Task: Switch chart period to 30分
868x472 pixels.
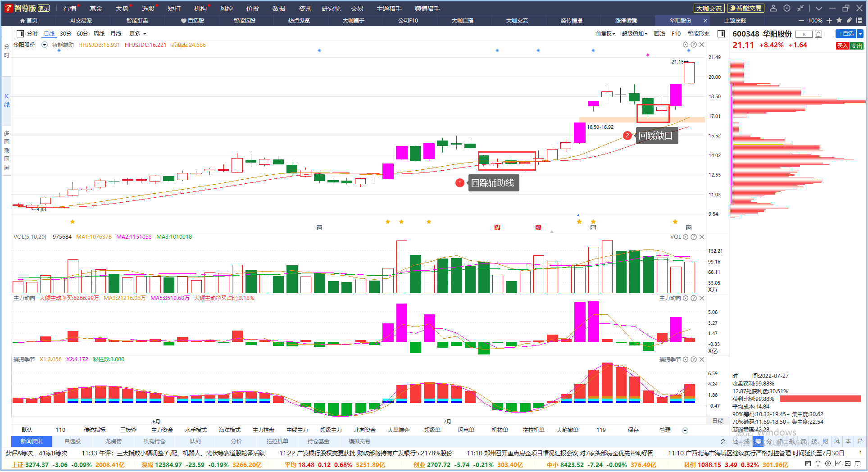Action: click(x=66, y=34)
